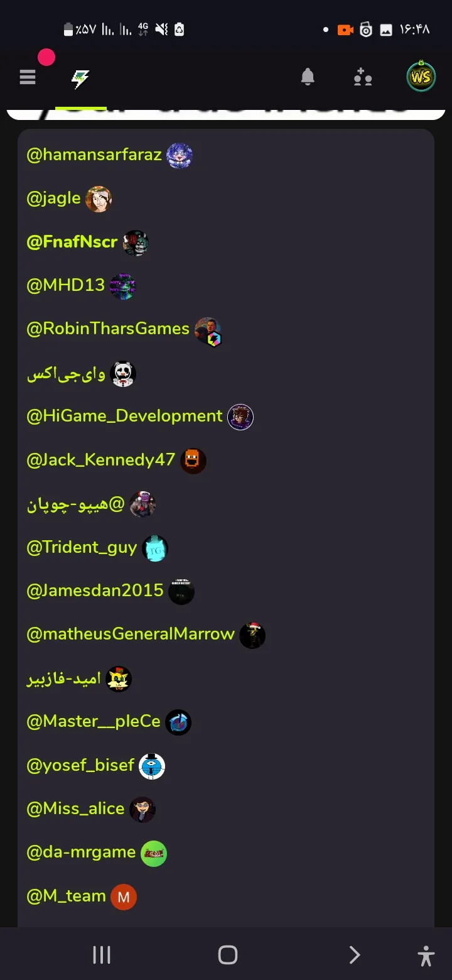
Task: Open the friends icon in header
Action: 363,77
